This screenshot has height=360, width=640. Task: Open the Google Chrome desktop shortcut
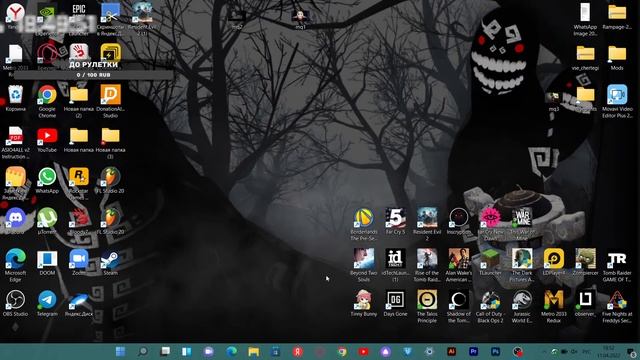pos(47,95)
